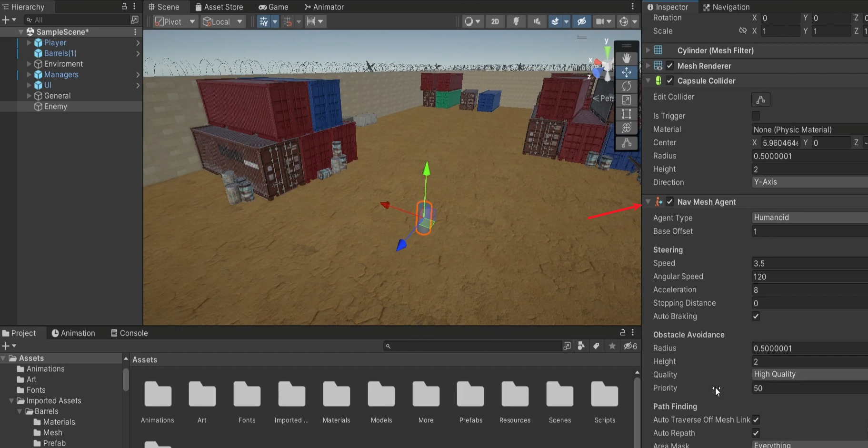Toggle grid snapping icon in scene toolbar
The image size is (868, 448).
pos(263,21)
